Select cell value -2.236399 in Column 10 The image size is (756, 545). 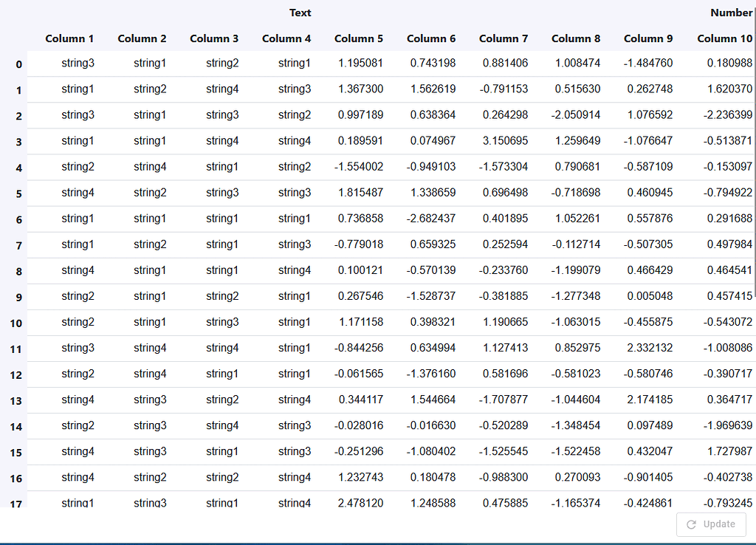(x=724, y=115)
